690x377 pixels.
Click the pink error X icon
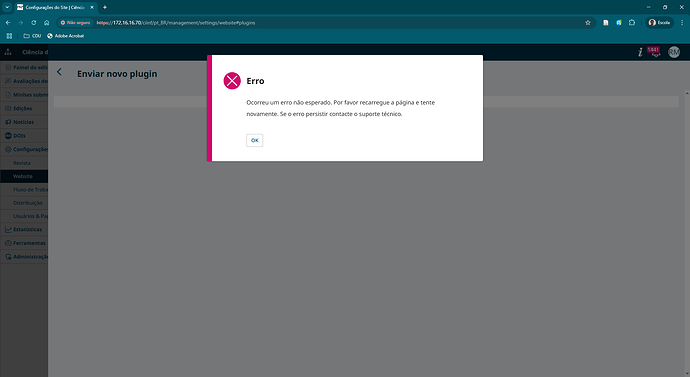click(232, 81)
